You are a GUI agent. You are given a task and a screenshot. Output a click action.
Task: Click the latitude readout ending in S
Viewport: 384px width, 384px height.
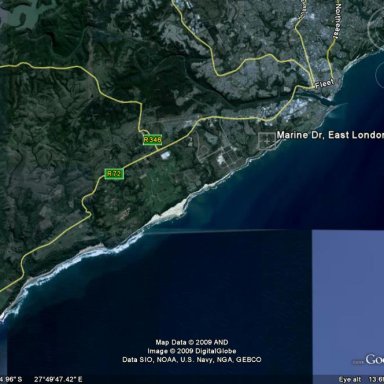tap(11, 379)
